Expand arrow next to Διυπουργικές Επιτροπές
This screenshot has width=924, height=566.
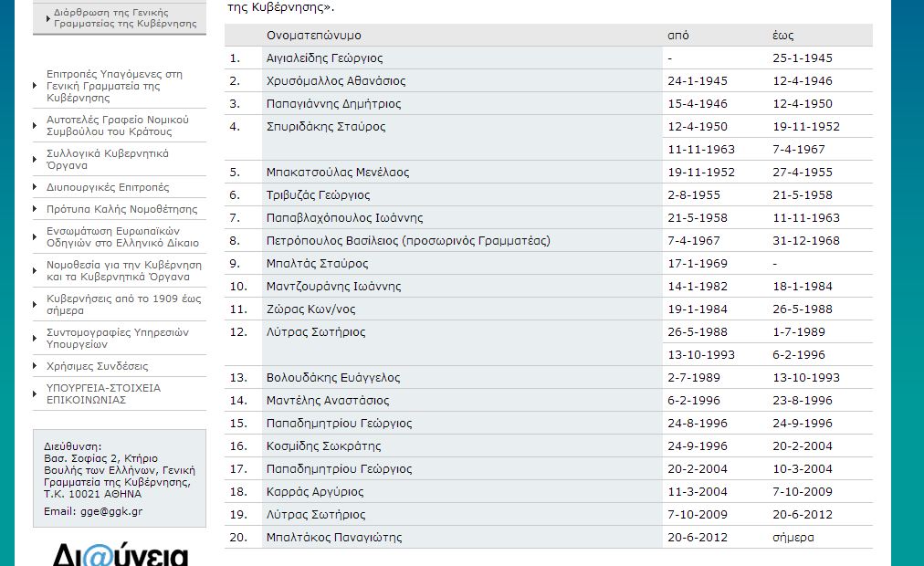[x=37, y=188]
